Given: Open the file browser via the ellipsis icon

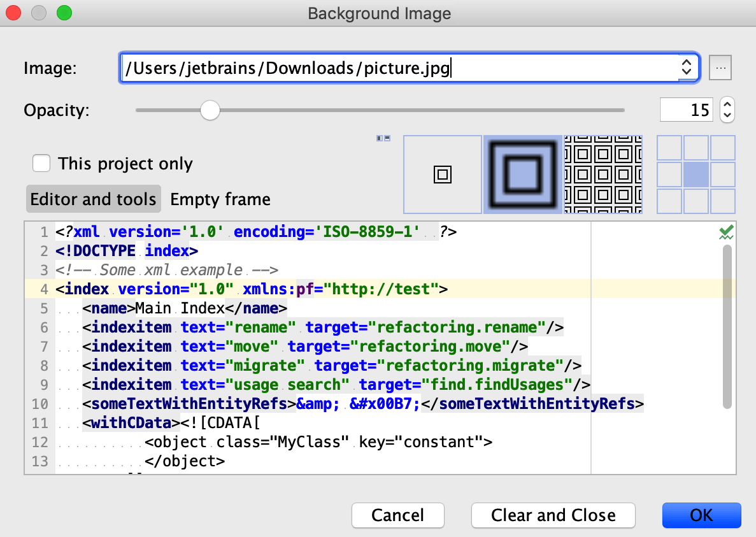Looking at the screenshot, I should click(720, 68).
